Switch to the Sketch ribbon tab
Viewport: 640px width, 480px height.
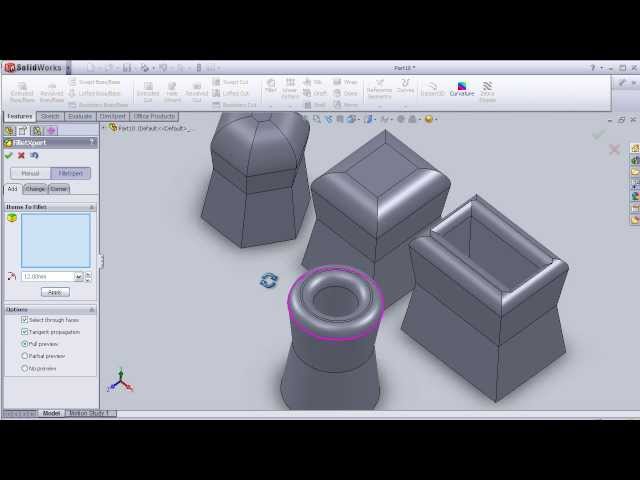50,116
